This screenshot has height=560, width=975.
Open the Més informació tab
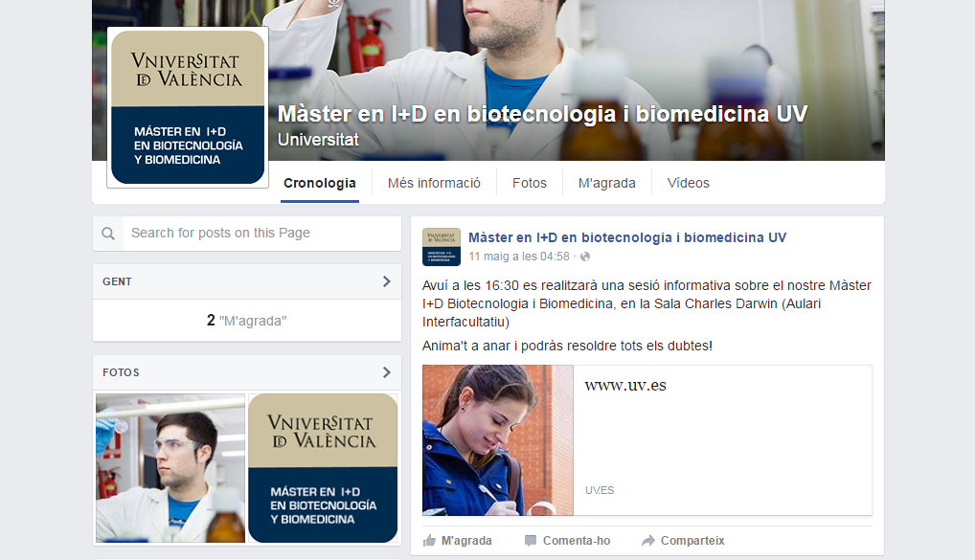coord(434,184)
